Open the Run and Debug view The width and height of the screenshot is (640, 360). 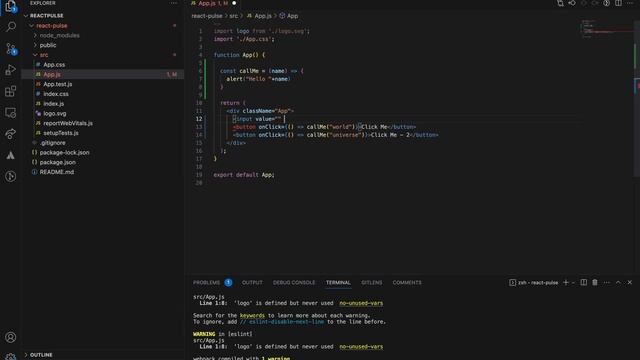pyautogui.click(x=11, y=70)
